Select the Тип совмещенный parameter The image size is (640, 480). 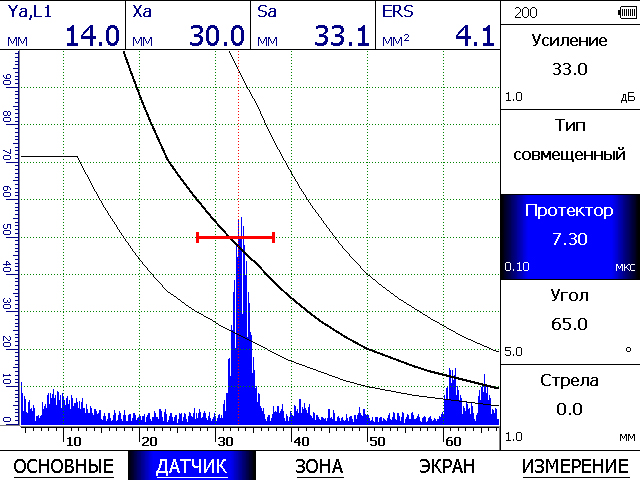[569, 140]
